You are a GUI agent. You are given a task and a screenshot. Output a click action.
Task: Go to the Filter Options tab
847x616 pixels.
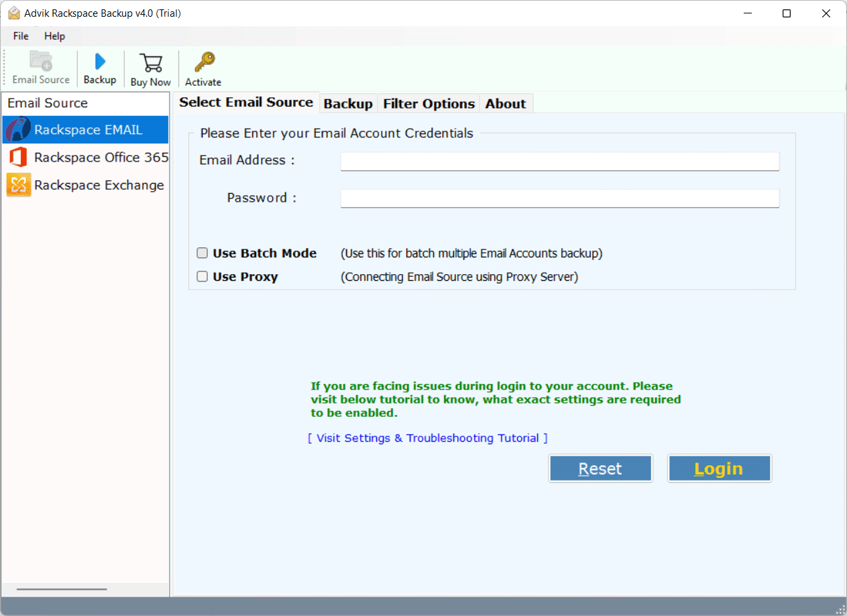click(x=429, y=103)
